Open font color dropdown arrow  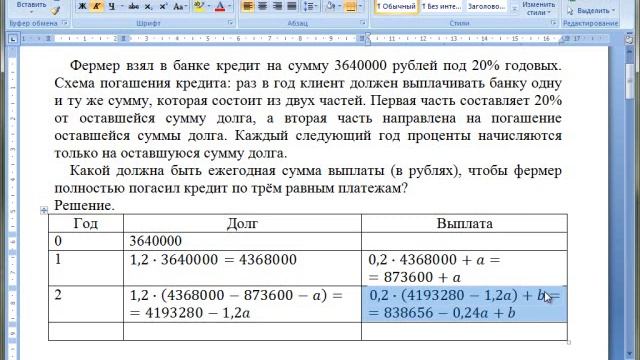[x=229, y=6]
